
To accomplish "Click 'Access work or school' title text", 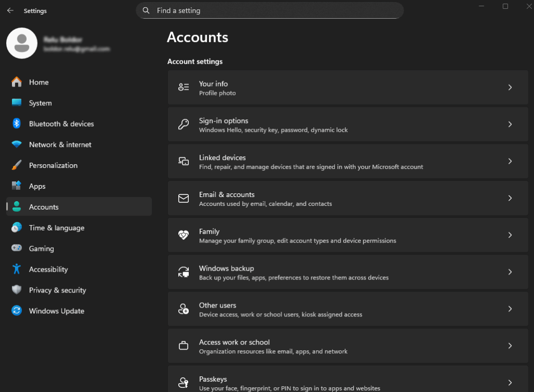I will click(x=234, y=342).
